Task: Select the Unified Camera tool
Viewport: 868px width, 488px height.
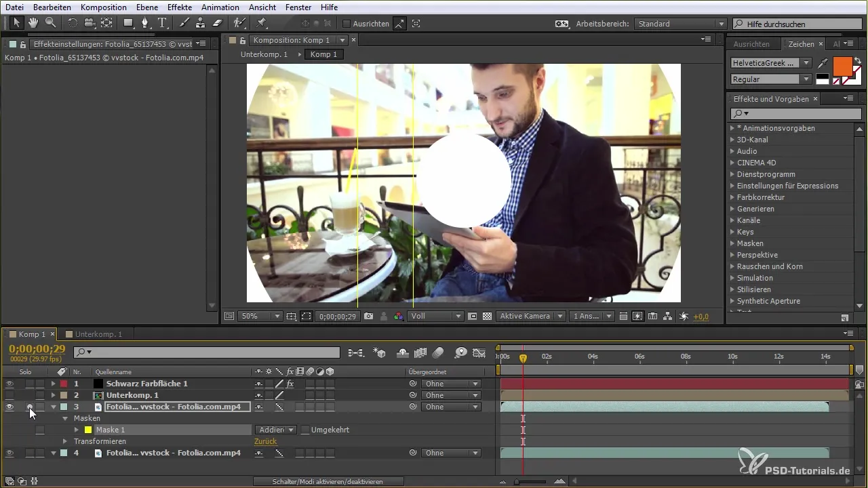Action: (89, 23)
